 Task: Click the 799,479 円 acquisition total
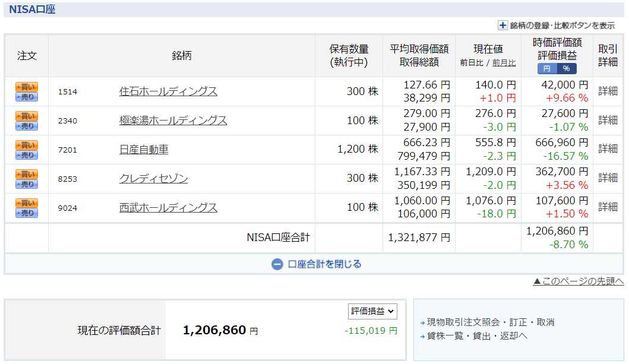[x=423, y=156]
